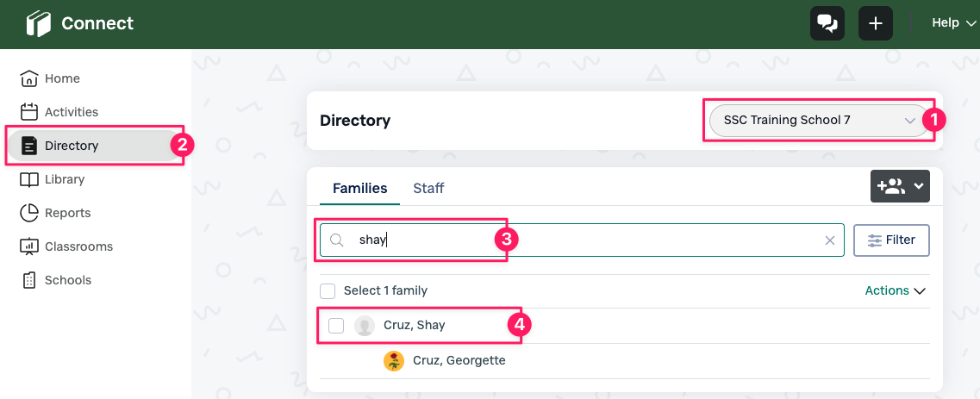Open Reports in the sidebar

67,213
